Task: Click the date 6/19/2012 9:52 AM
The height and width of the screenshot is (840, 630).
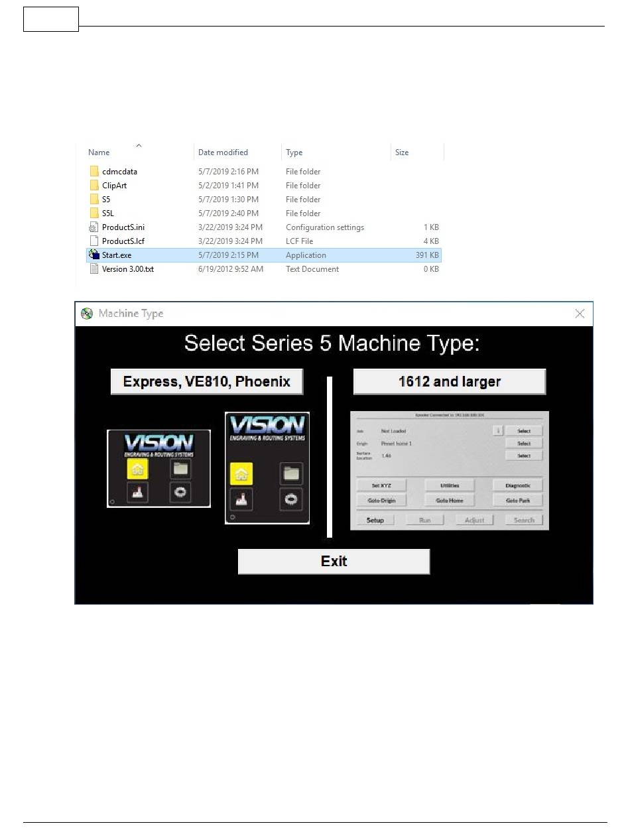Action: click(x=231, y=269)
